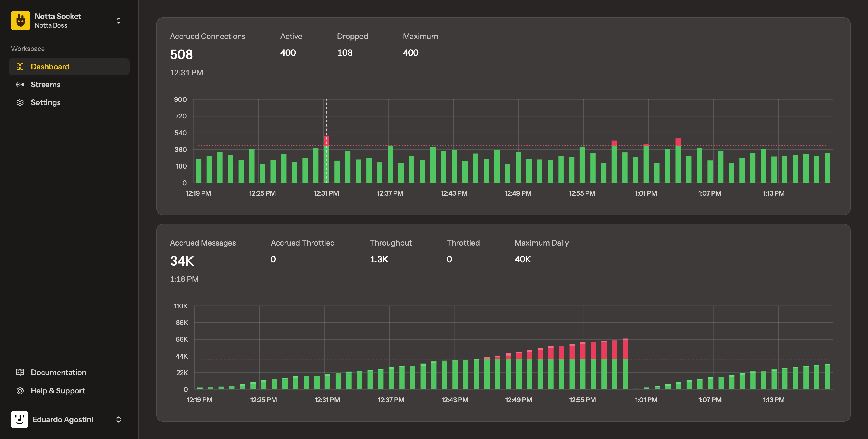Click the Settings gear icon
868x439 pixels.
20,102
